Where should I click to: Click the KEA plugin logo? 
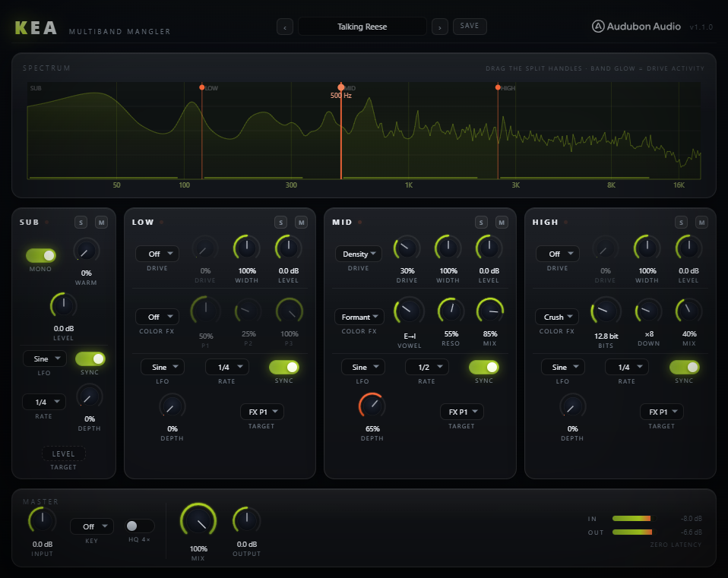(x=36, y=28)
